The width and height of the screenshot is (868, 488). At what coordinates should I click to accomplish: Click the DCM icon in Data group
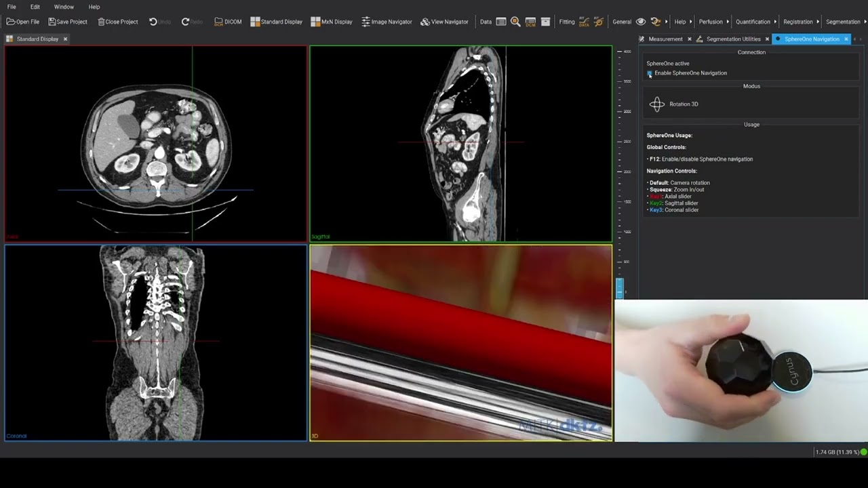click(x=530, y=22)
